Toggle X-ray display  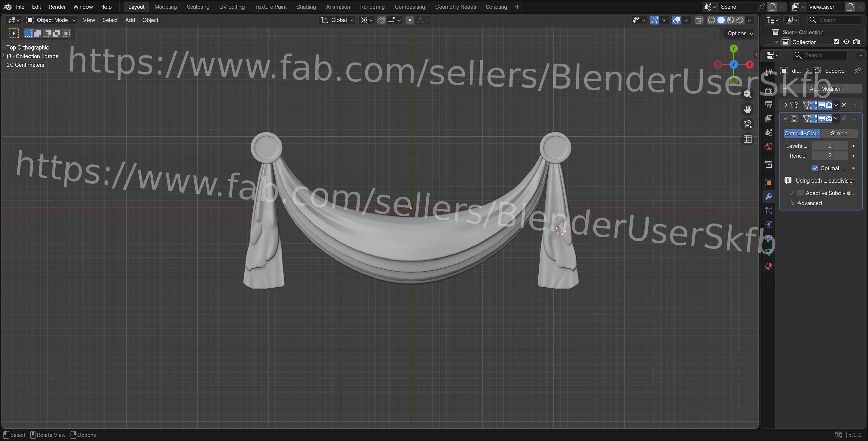tap(699, 20)
